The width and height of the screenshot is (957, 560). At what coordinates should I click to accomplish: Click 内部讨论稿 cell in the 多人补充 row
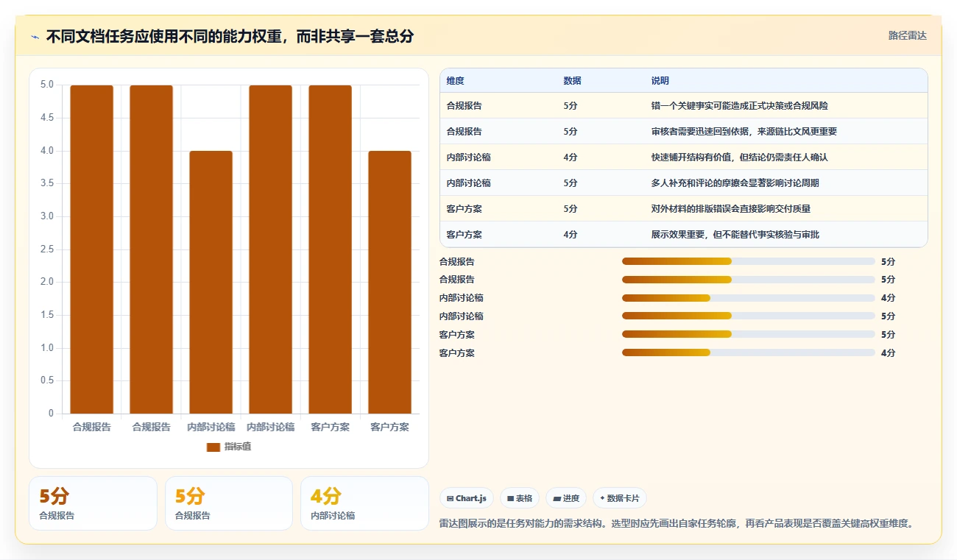(x=469, y=183)
